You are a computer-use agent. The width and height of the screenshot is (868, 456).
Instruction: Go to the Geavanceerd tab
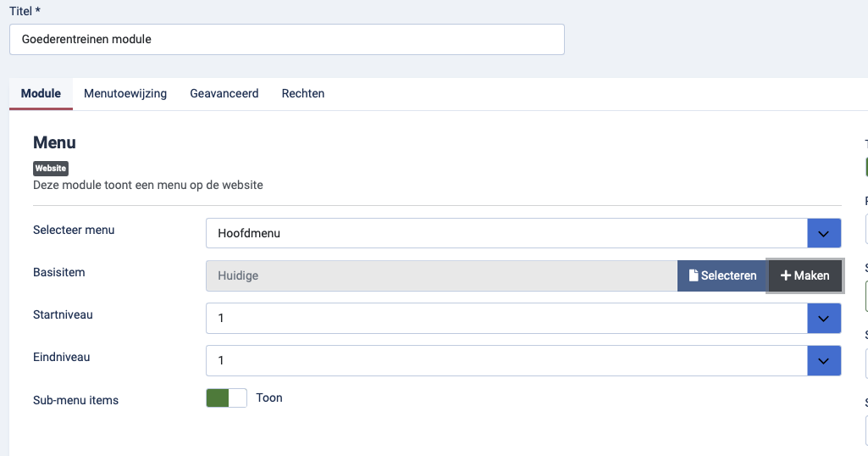(x=224, y=93)
